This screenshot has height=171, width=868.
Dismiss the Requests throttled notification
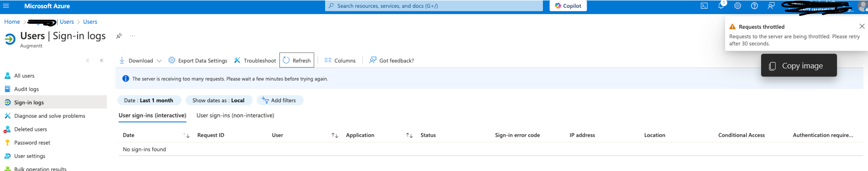pyautogui.click(x=862, y=26)
